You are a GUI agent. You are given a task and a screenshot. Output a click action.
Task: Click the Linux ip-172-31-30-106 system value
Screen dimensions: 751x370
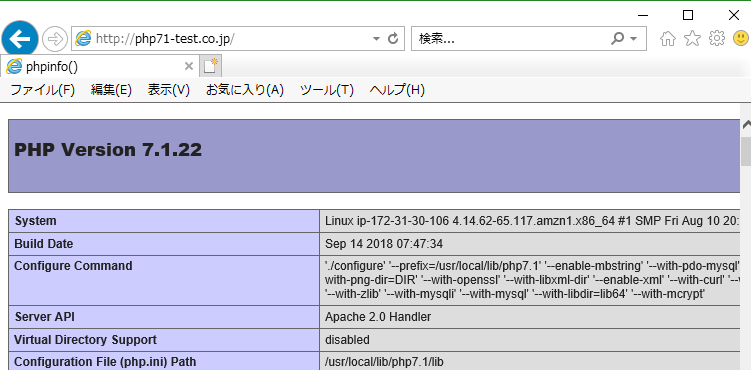[x=532, y=221]
